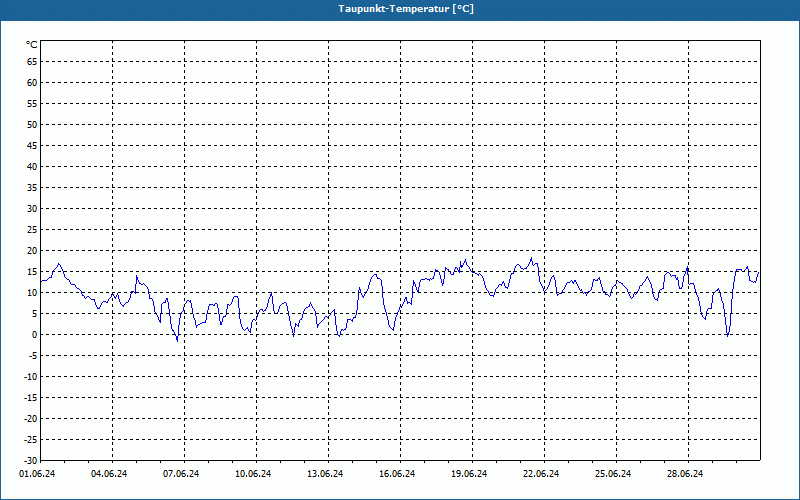Select the 40 y-axis label
The image size is (800, 500).
point(32,167)
